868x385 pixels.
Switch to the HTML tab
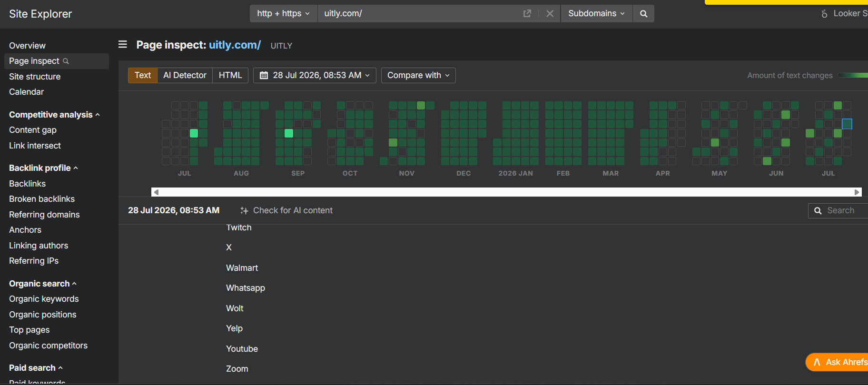pos(230,75)
